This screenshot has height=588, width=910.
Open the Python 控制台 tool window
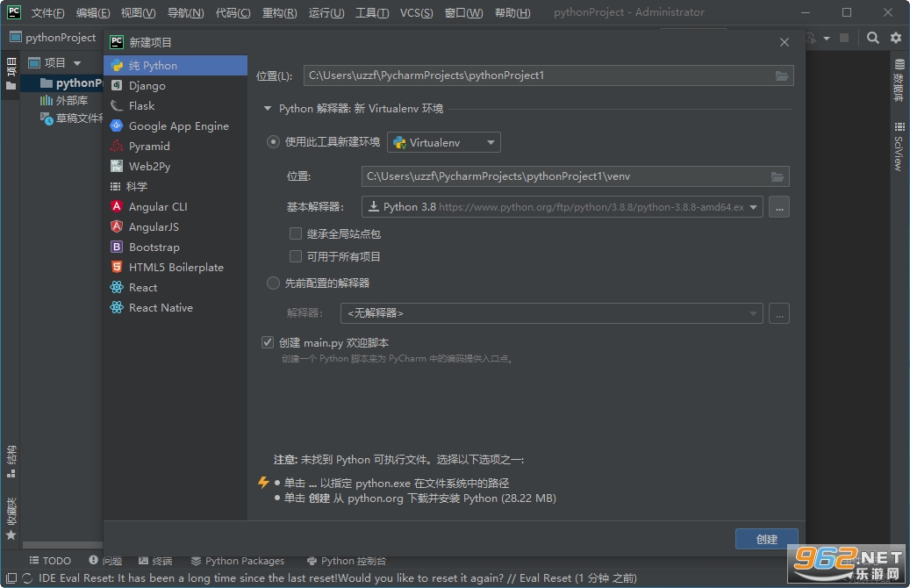click(x=347, y=561)
